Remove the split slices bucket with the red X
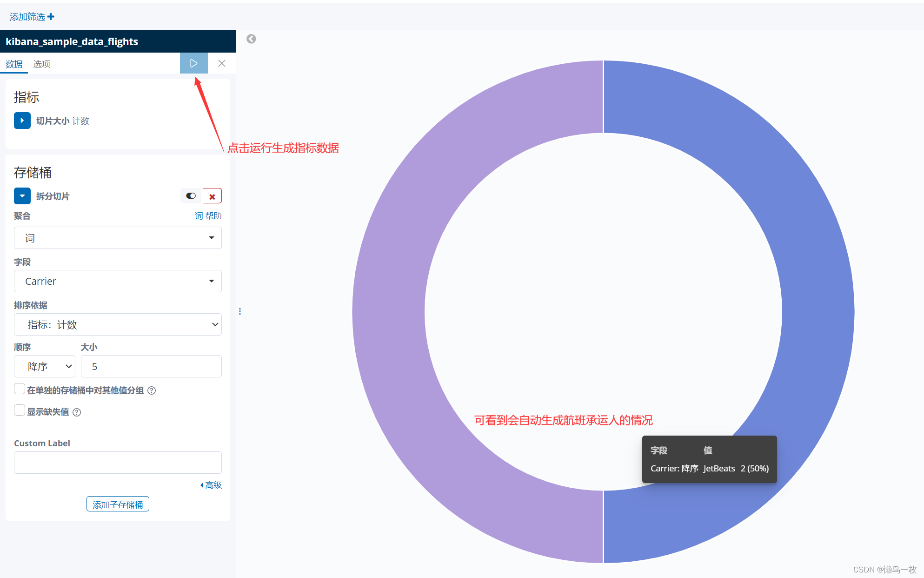924x578 pixels. (212, 196)
